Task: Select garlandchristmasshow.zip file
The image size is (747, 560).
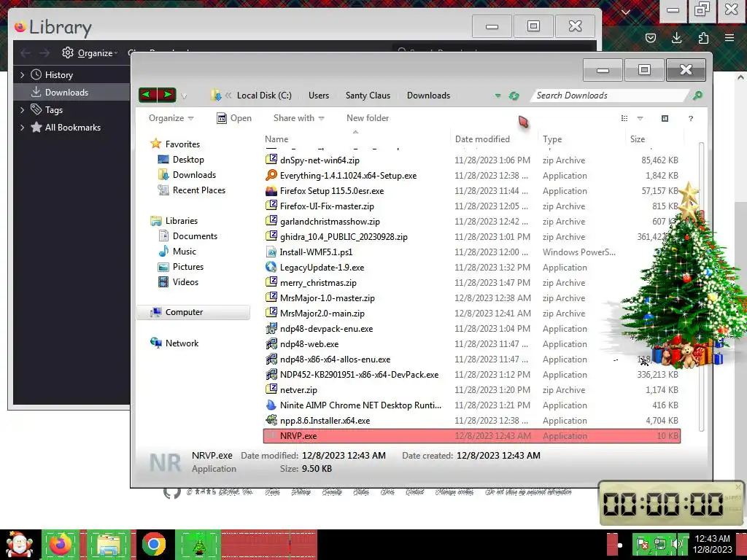Action: click(x=330, y=221)
